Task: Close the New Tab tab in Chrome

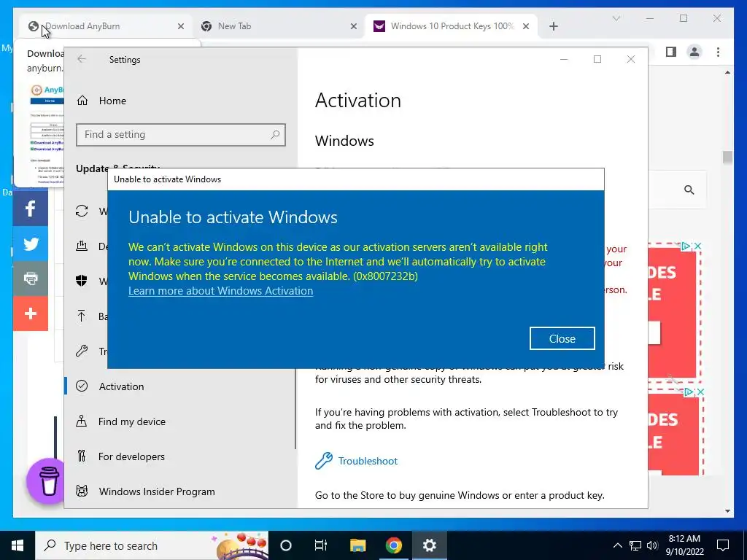Action: [354, 26]
